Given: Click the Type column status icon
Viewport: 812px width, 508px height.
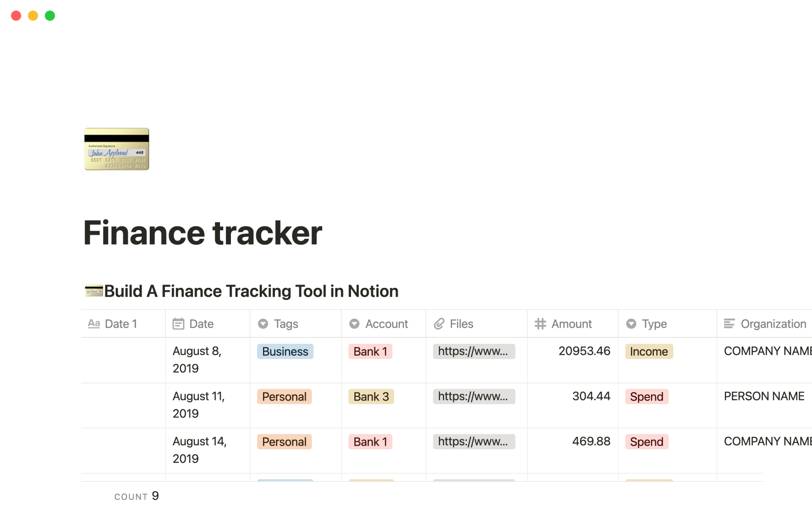Looking at the screenshot, I should point(631,323).
